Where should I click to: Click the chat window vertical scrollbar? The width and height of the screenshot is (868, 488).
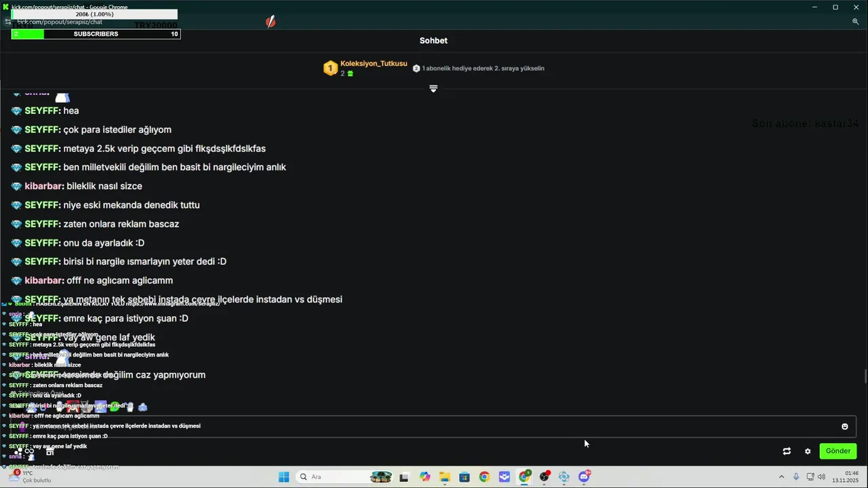[x=865, y=376]
